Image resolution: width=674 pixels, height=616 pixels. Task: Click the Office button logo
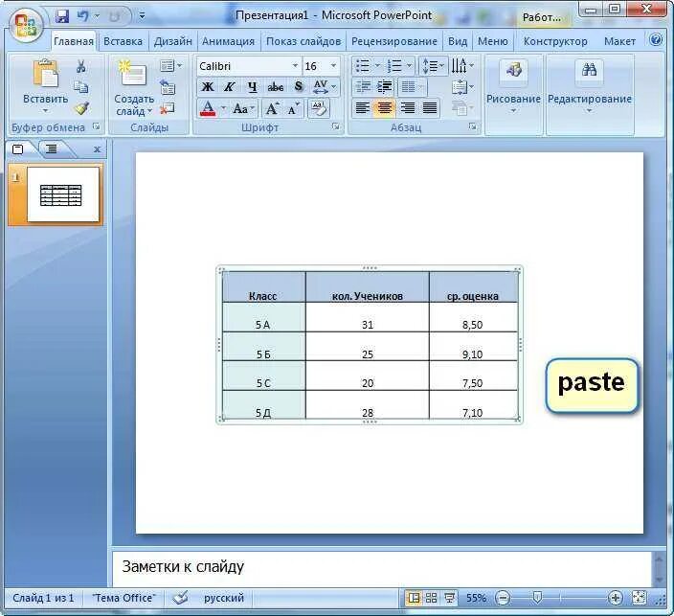pyautogui.click(x=26, y=25)
